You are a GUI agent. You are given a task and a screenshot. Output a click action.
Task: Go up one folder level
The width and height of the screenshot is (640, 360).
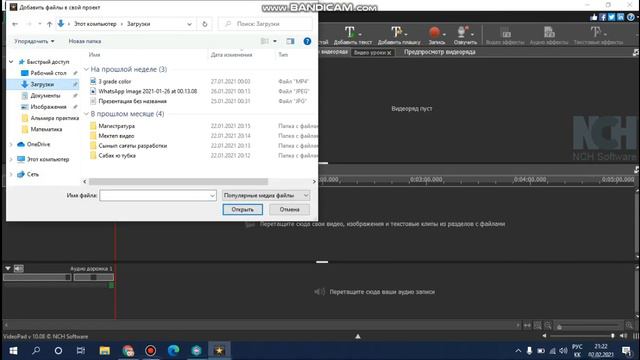49,24
